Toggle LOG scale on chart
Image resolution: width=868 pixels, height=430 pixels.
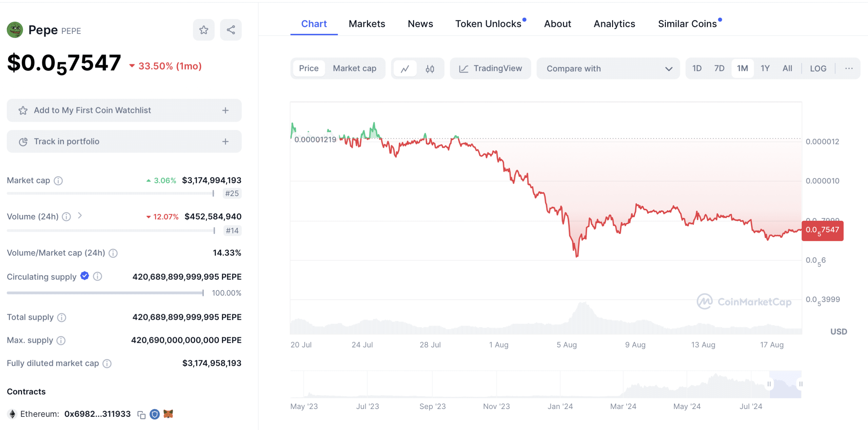818,69
